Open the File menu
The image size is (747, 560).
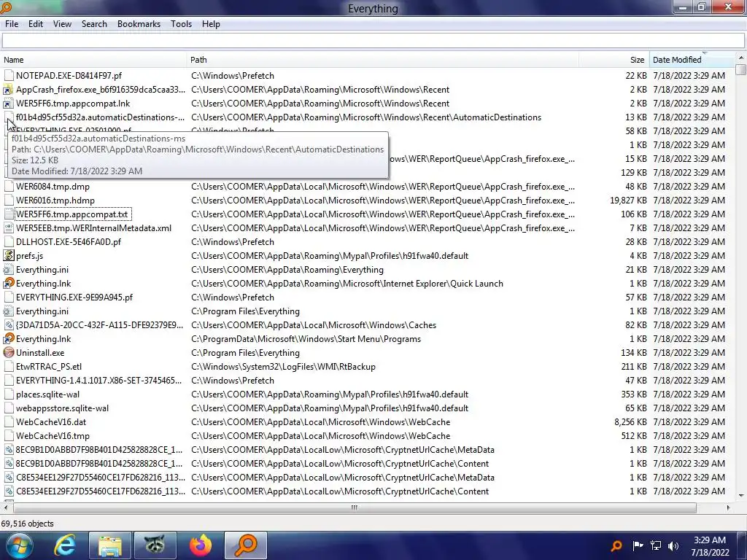coord(12,24)
